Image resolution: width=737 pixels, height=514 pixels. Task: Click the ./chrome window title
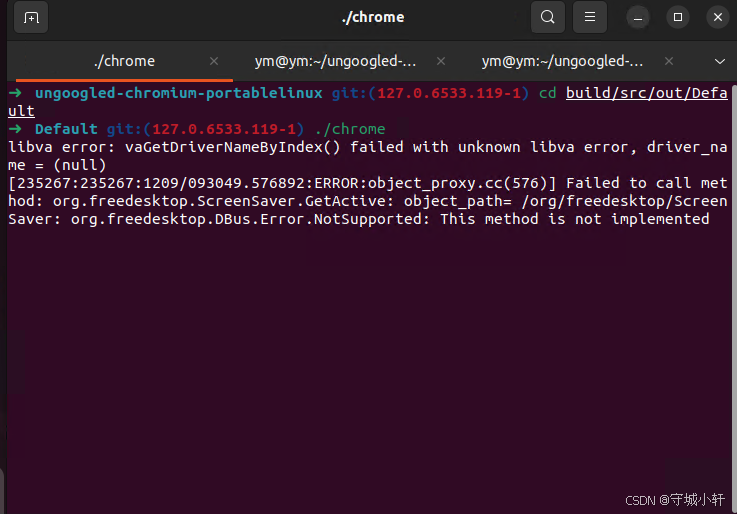(x=373, y=17)
